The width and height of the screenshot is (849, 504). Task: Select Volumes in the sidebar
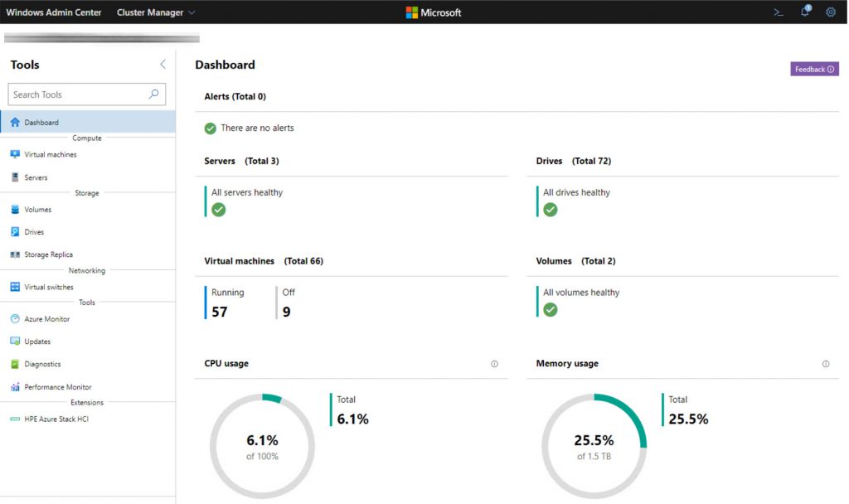point(88,210)
